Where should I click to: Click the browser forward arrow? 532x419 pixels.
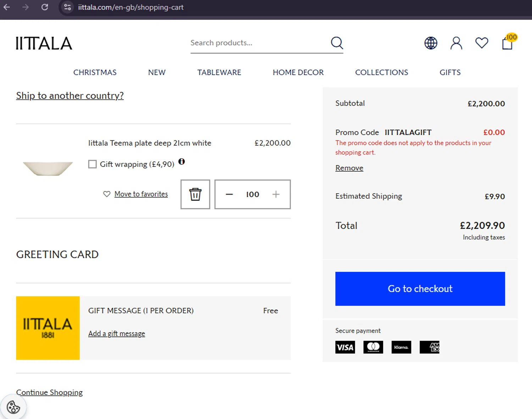(26, 7)
